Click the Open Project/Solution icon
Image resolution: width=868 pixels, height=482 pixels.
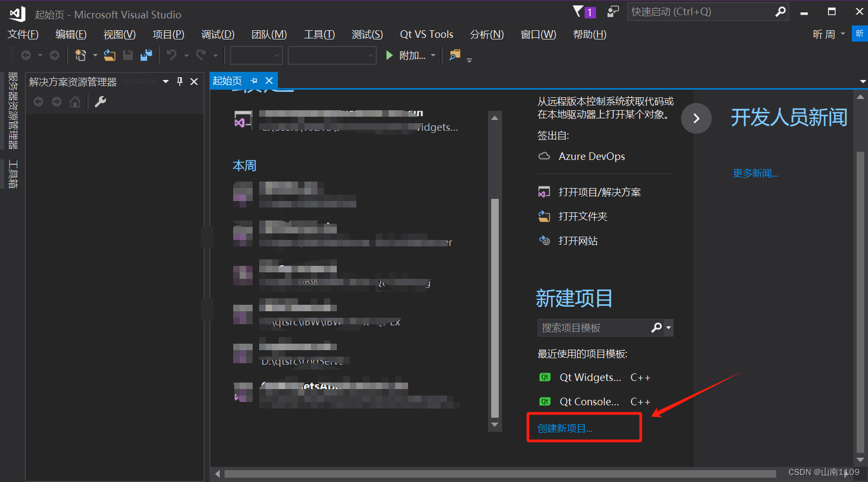click(x=544, y=192)
